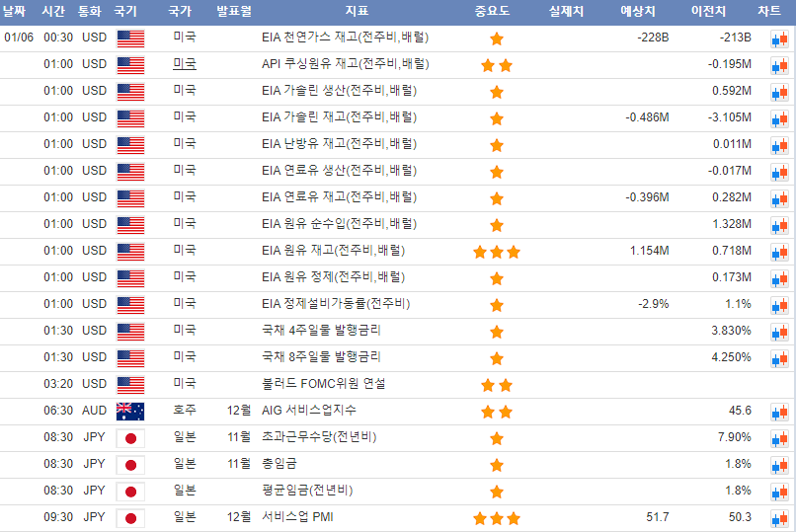Open chart icon for AIG 서비스업지수 row
Viewport: 796px width, 532px height.
tap(778, 412)
